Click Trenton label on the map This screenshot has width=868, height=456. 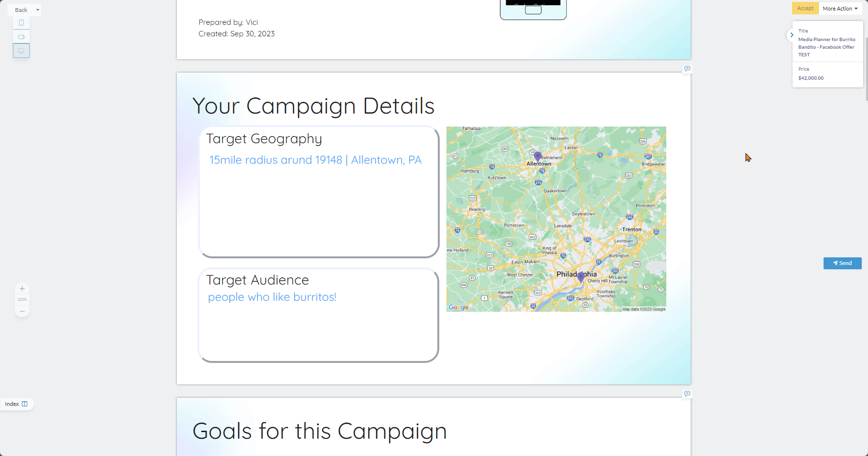tap(631, 230)
